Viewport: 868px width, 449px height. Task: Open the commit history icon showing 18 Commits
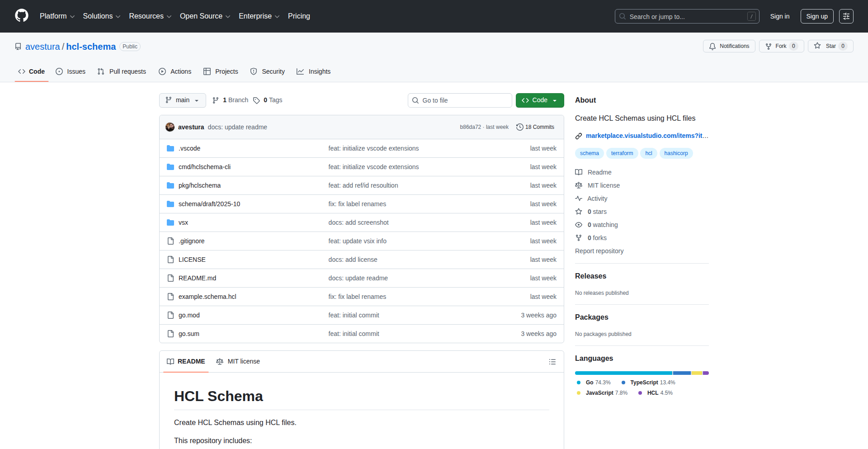pos(519,127)
